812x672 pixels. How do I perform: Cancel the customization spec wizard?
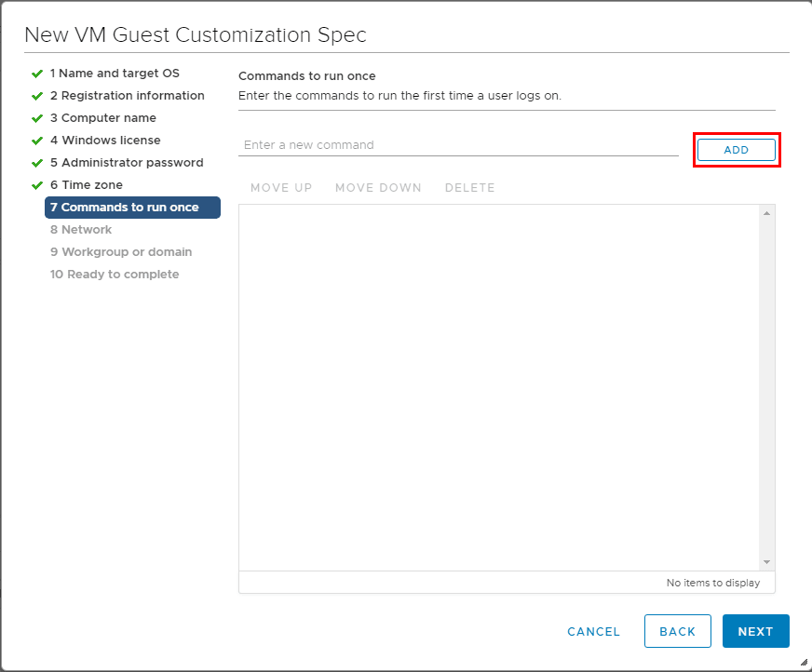click(593, 631)
